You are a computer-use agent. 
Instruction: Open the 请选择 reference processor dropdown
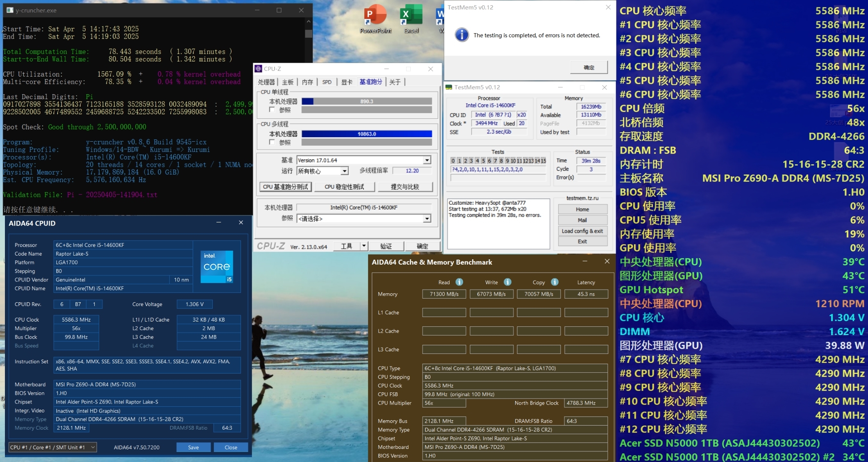tap(427, 219)
